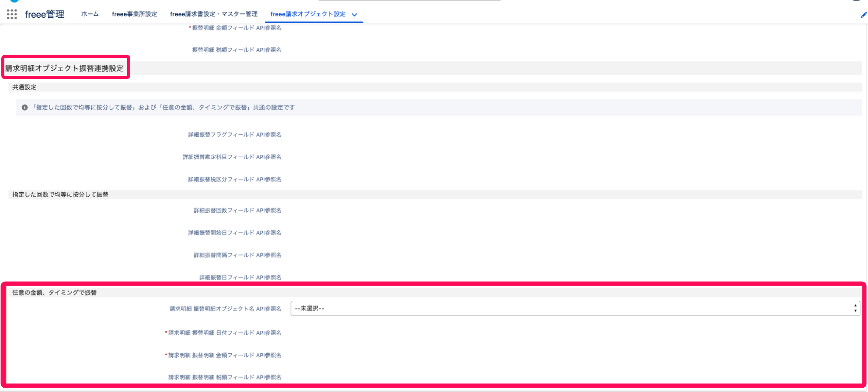Click the freee管理 app name
The width and height of the screenshot is (868, 392).
45,14
